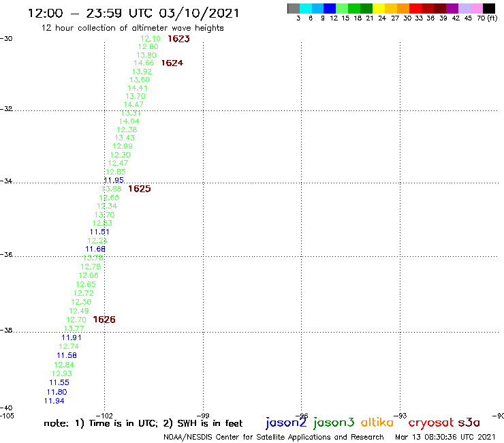Click the Mar 13 08:30:36 timestamp
The image size is (504, 443).
click(445, 437)
